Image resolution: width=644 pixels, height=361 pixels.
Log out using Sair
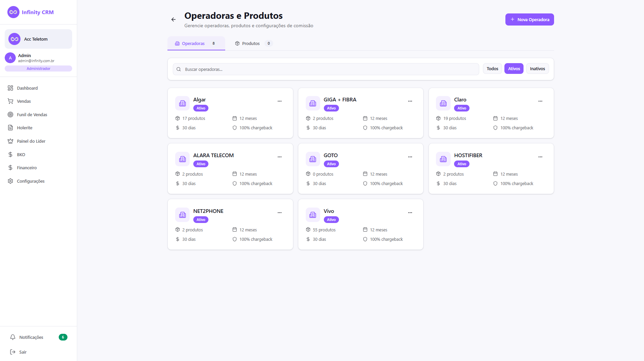[23, 352]
